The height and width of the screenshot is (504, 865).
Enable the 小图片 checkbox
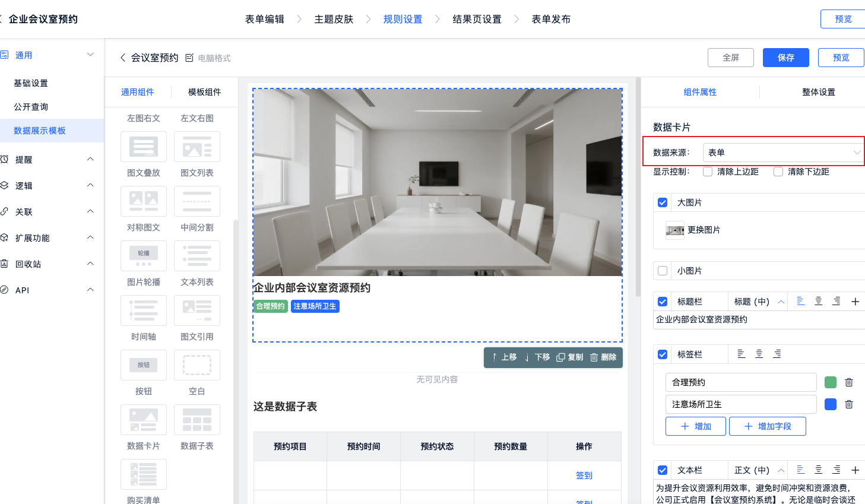tap(663, 271)
